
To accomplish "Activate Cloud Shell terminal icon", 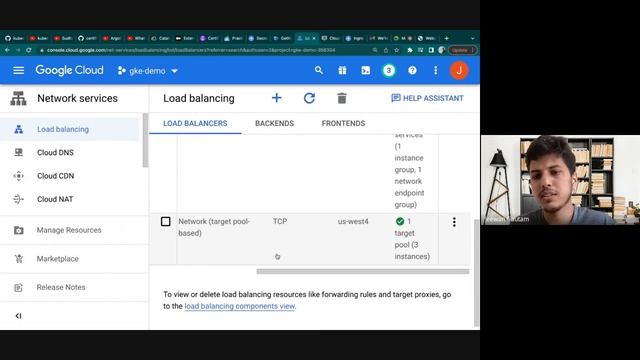I will coord(366,70).
